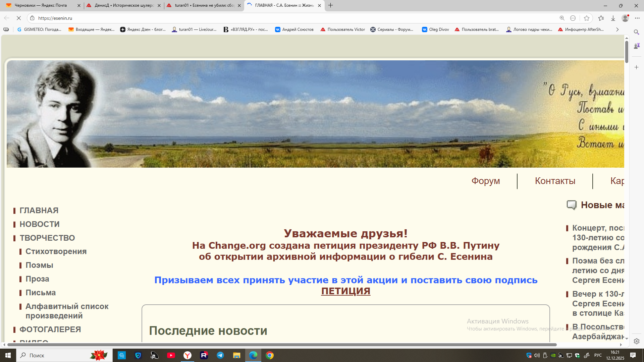Screen dimensions: 644x362
Task: Open browser Downloads icon
Action: pos(613,18)
